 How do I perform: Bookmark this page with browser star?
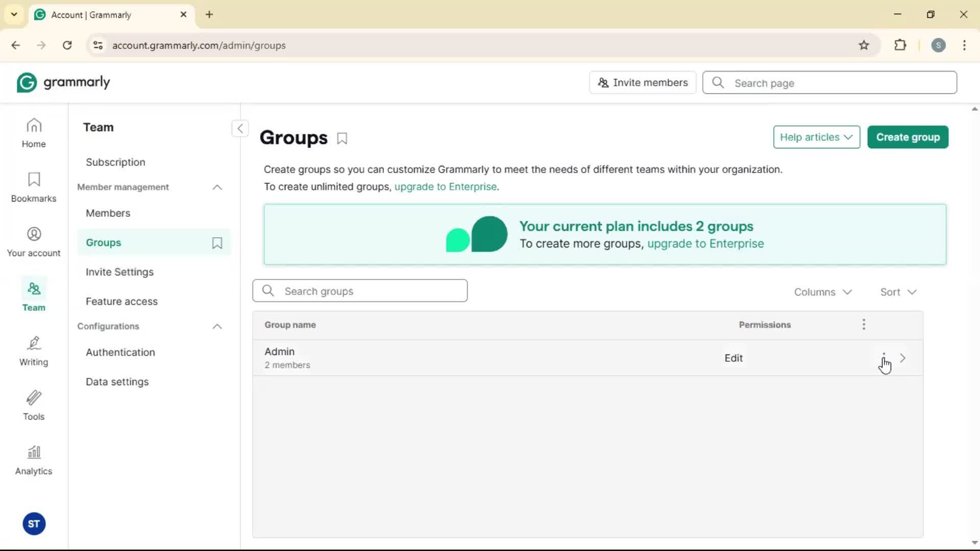click(864, 45)
